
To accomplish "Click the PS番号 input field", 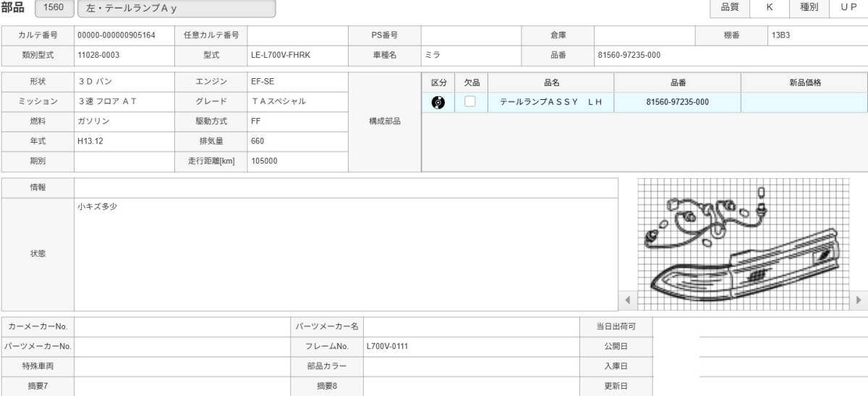I will click(471, 35).
